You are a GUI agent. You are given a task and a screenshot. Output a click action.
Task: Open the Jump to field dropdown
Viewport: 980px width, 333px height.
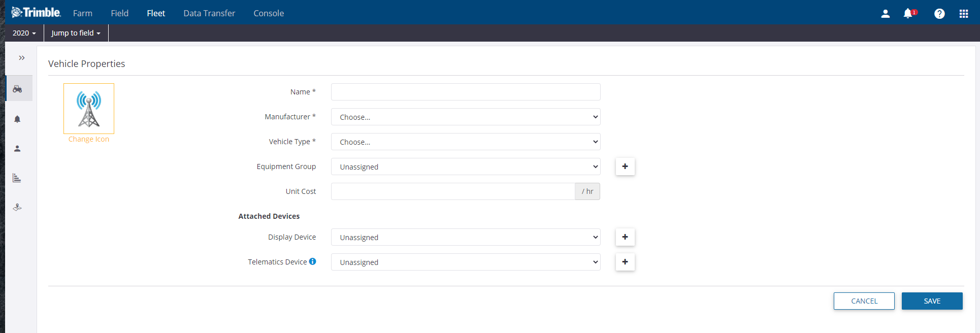76,33
